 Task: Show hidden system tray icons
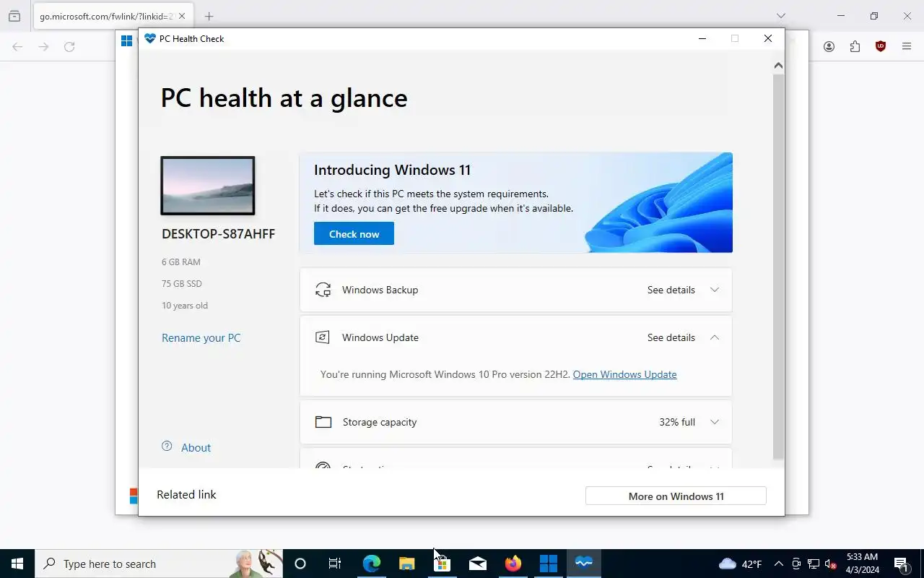pos(779,564)
